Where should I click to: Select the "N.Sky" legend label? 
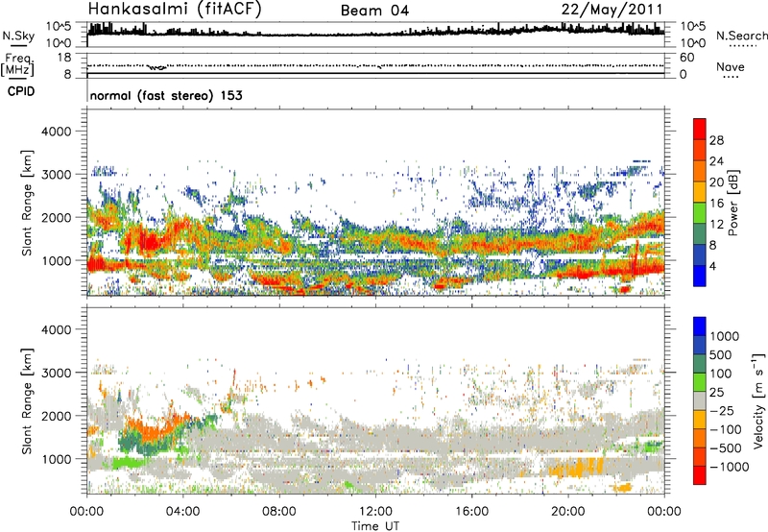point(18,36)
